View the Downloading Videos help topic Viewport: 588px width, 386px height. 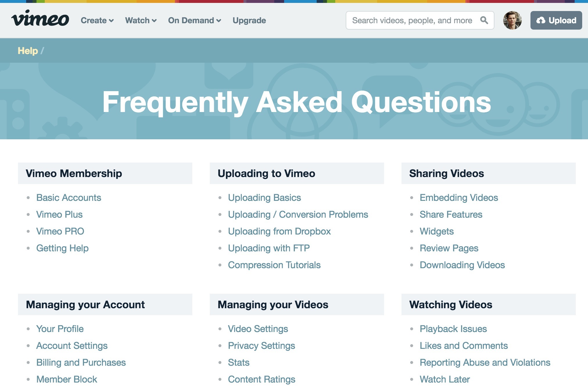[462, 265]
